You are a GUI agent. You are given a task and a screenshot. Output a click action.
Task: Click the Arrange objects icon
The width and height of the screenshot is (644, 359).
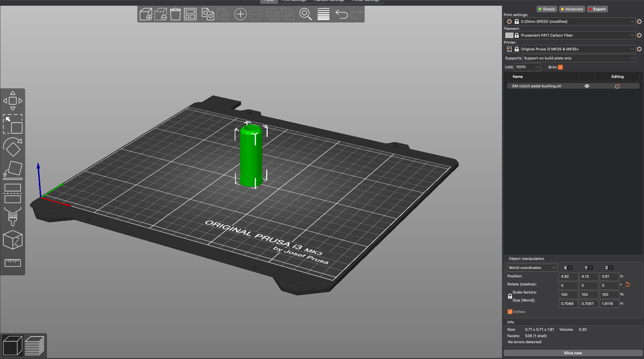(x=190, y=14)
